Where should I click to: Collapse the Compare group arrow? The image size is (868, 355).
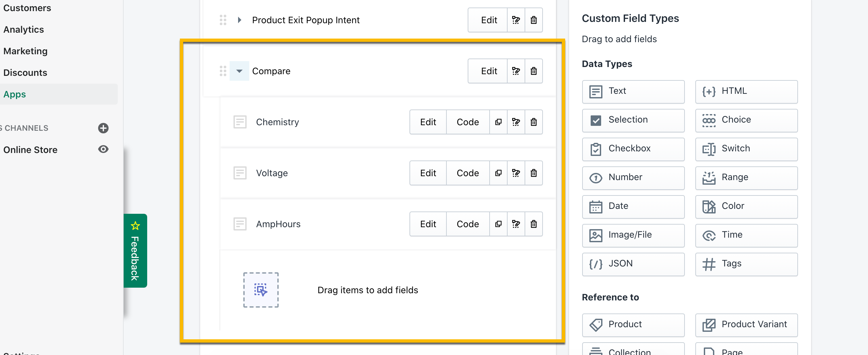[239, 71]
